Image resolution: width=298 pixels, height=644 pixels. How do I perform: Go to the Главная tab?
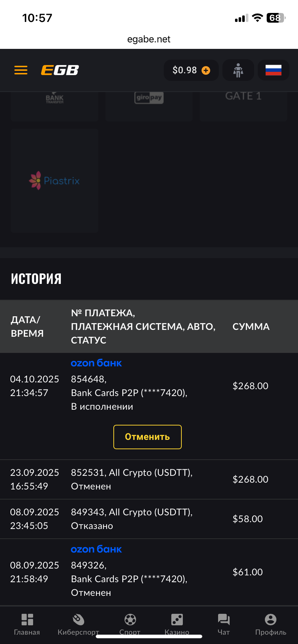click(x=27, y=624)
